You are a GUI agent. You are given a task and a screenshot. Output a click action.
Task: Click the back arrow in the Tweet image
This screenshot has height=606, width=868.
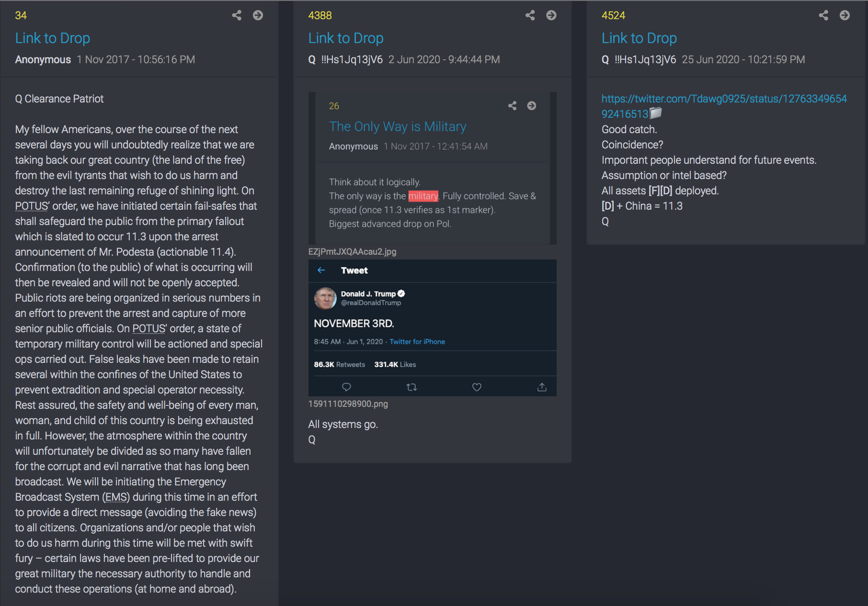click(321, 270)
